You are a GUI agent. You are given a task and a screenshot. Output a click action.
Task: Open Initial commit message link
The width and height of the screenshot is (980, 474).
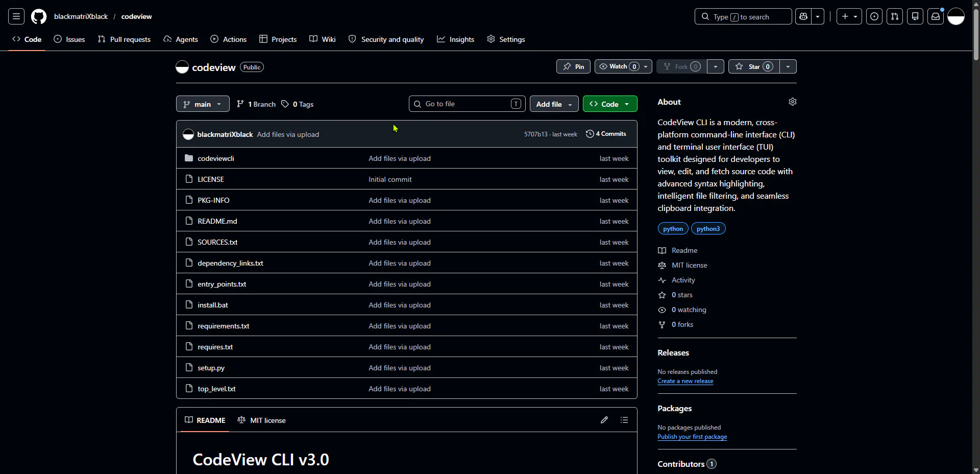click(390, 179)
